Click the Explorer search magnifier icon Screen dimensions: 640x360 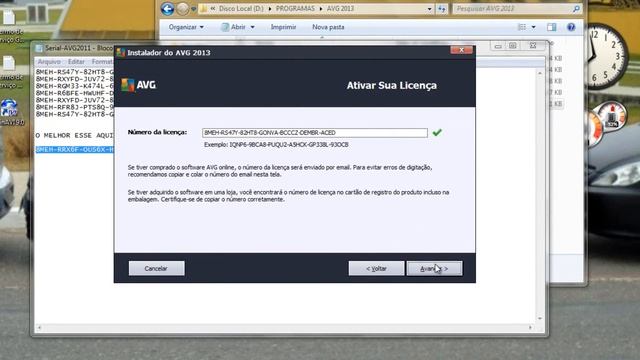click(576, 9)
